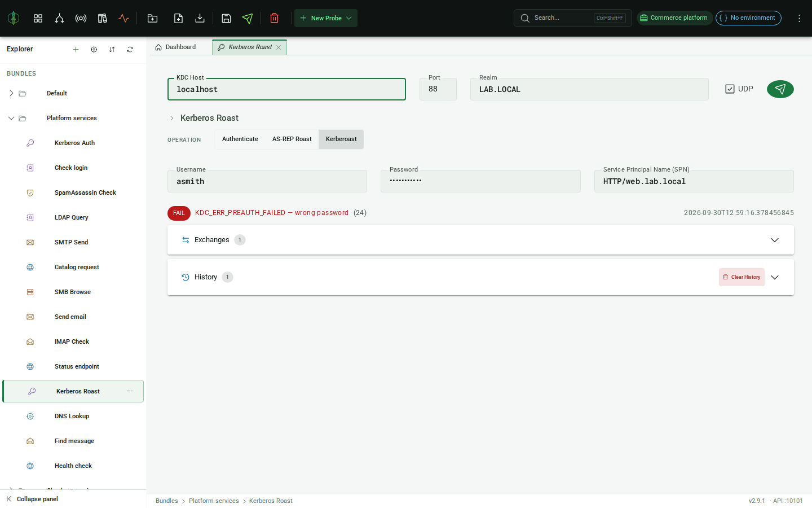The width and height of the screenshot is (812, 508).
Task: Click the download/import icon in the top toolbar
Action: (200, 18)
